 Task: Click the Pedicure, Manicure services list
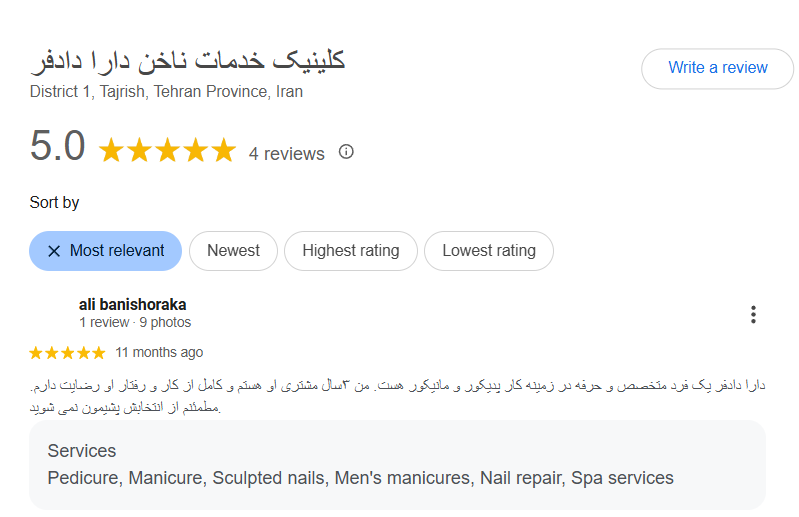[x=360, y=478]
